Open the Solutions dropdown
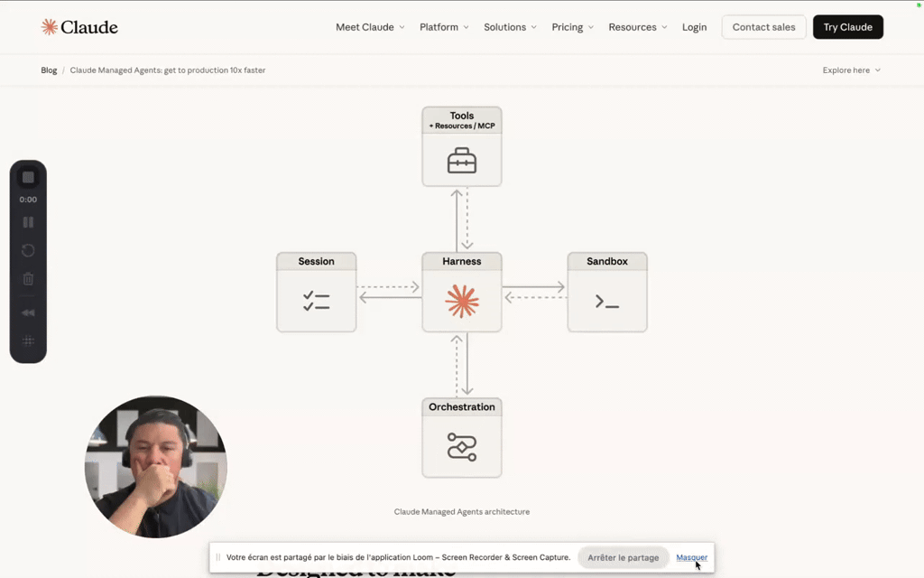The width and height of the screenshot is (924, 578). coord(511,27)
